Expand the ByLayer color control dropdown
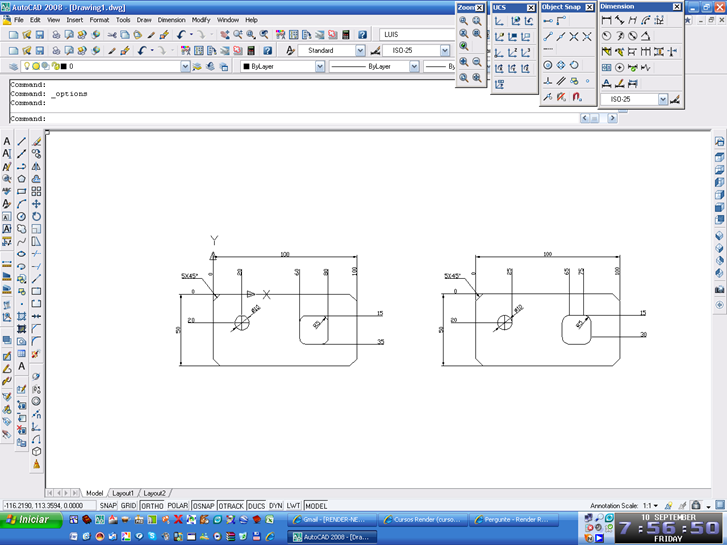This screenshot has height=546, width=728. click(x=319, y=66)
